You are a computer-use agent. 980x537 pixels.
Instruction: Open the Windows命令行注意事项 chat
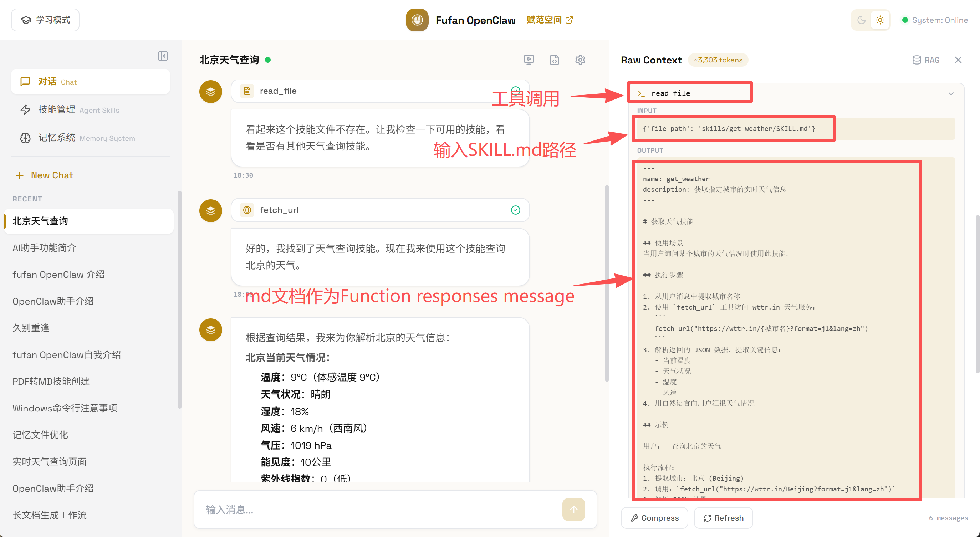(89, 408)
